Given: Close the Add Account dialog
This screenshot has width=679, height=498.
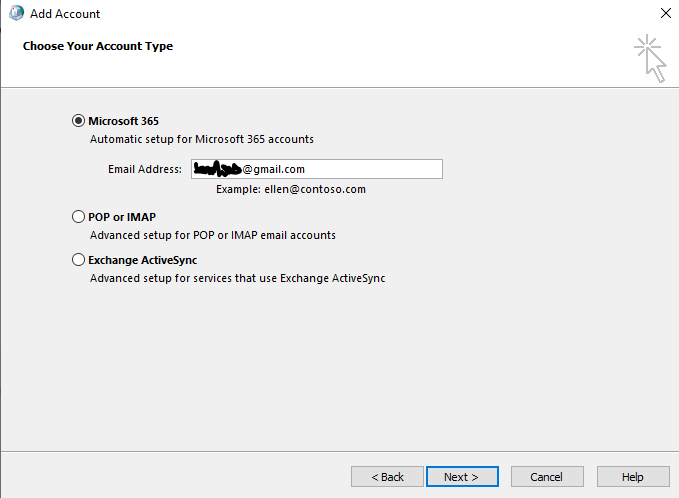Looking at the screenshot, I should (x=666, y=13).
